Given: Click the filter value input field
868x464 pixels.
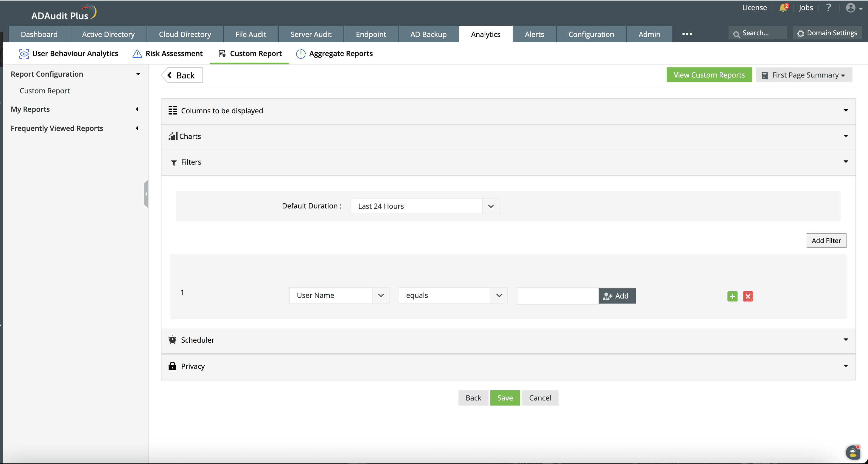Looking at the screenshot, I should [557, 296].
